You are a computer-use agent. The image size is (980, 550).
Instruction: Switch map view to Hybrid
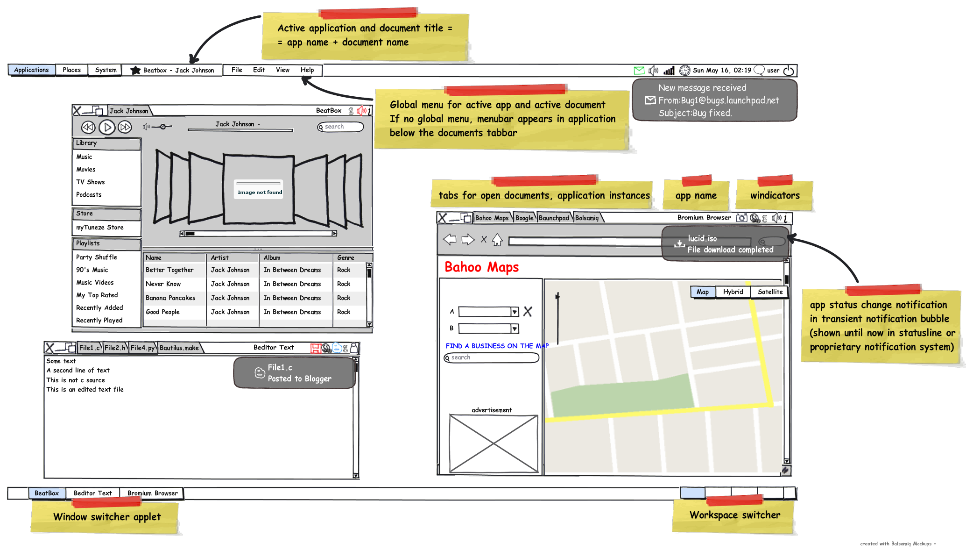pos(733,292)
